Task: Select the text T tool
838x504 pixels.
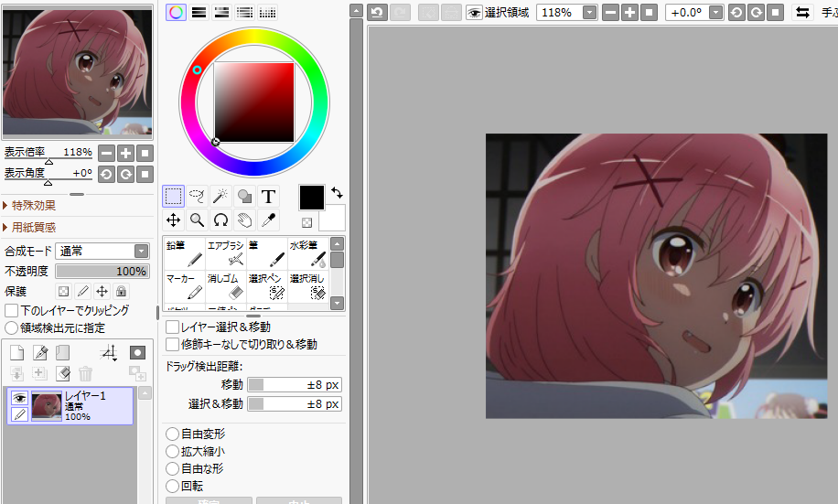Action: tap(268, 196)
